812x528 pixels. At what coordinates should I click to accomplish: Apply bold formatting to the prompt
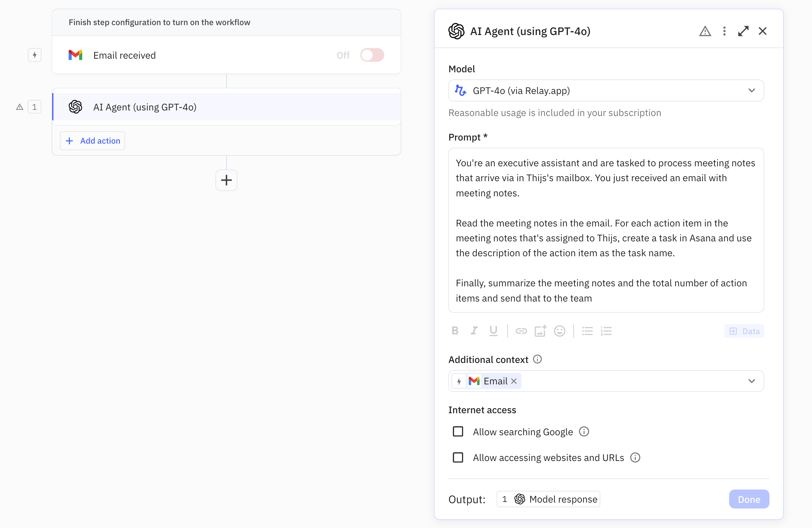[455, 330]
